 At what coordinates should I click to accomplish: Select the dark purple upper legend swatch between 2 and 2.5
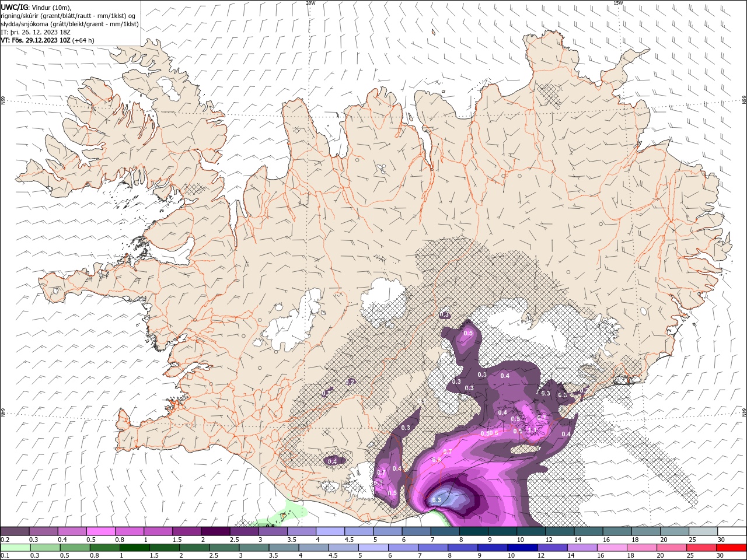215,531
